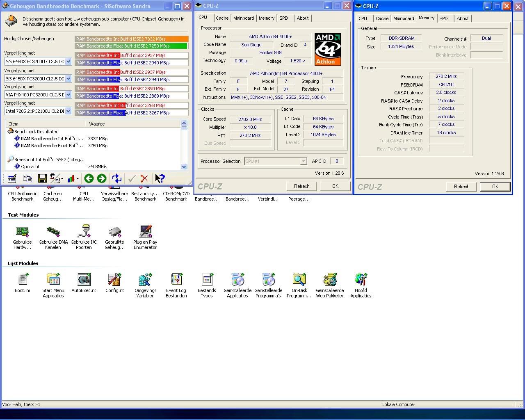Click the floppy disk save icon

pyautogui.click(x=42, y=178)
